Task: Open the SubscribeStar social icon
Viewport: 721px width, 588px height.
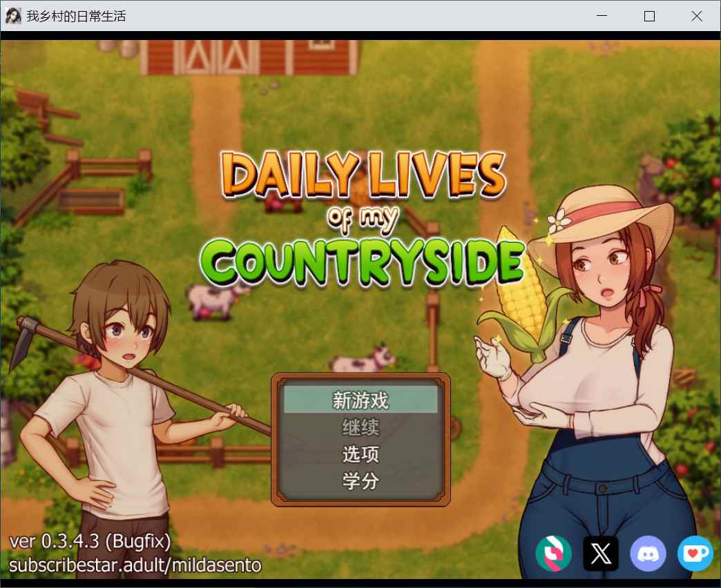Action: (x=554, y=553)
